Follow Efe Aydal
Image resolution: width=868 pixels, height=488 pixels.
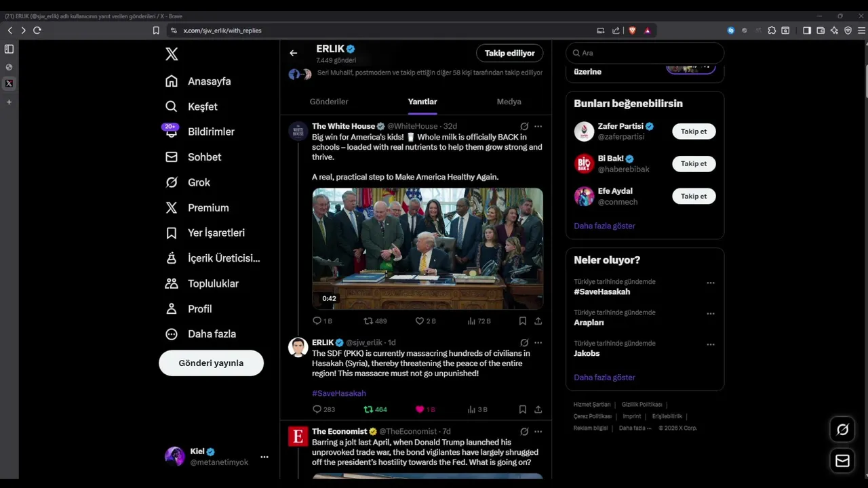[694, 196]
